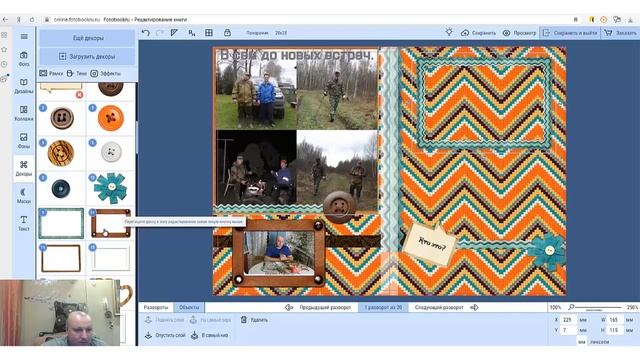Click the browser reload icon
Screen dimensions: 640x360
pyautogui.click(x=32, y=20)
